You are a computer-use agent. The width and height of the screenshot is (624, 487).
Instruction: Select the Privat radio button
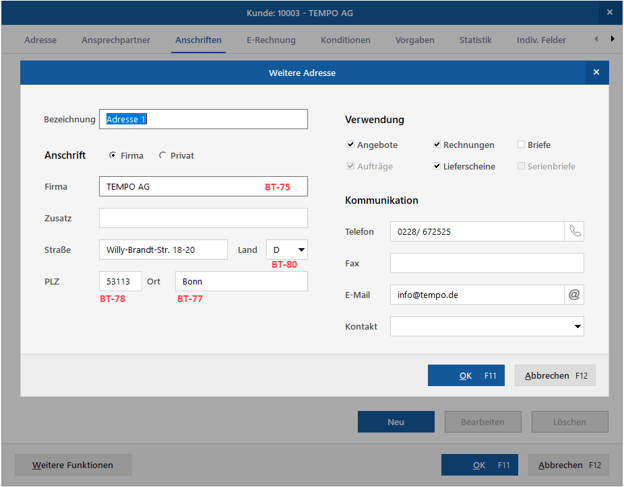pos(163,156)
